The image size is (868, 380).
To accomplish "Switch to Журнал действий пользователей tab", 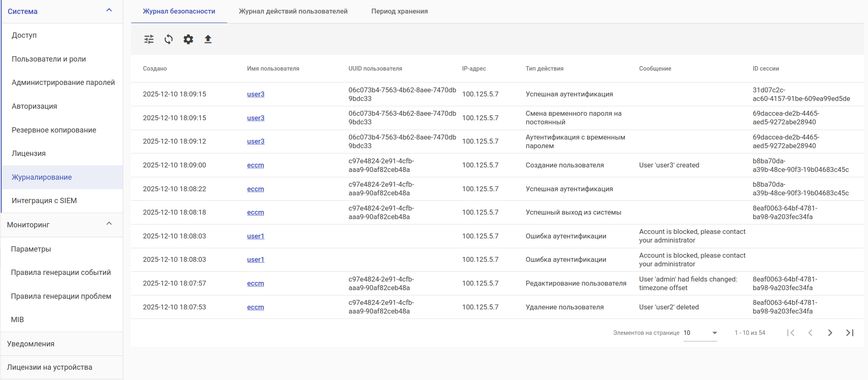I will click(x=293, y=11).
